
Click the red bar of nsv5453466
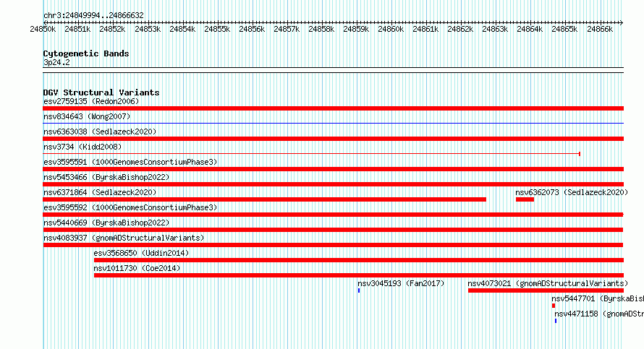333,184
